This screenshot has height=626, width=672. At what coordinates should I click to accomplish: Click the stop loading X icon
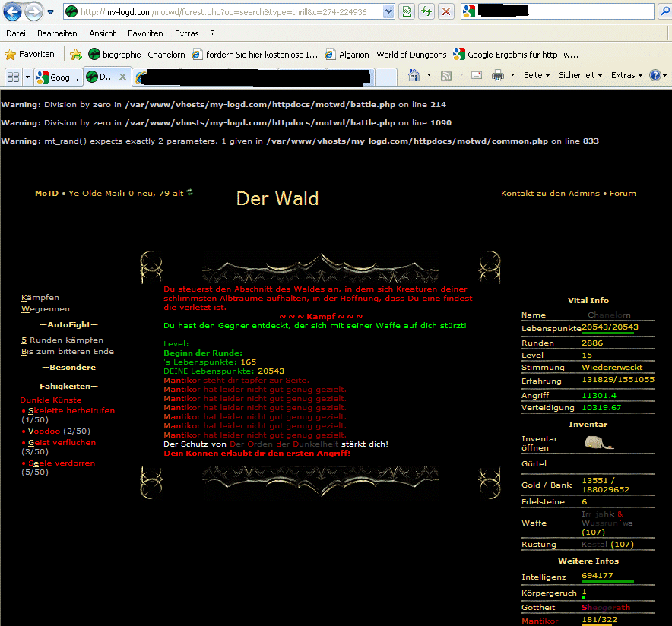pos(446,11)
